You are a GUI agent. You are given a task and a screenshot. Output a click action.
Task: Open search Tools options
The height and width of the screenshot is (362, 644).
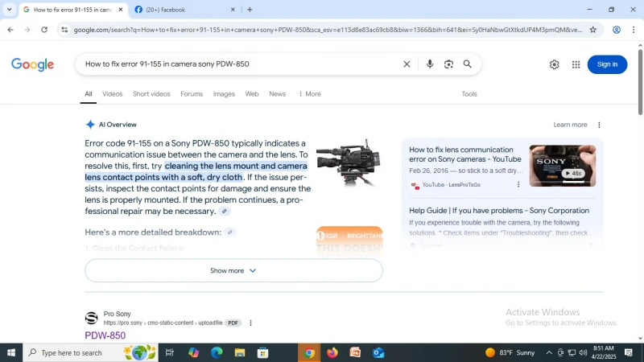click(469, 94)
